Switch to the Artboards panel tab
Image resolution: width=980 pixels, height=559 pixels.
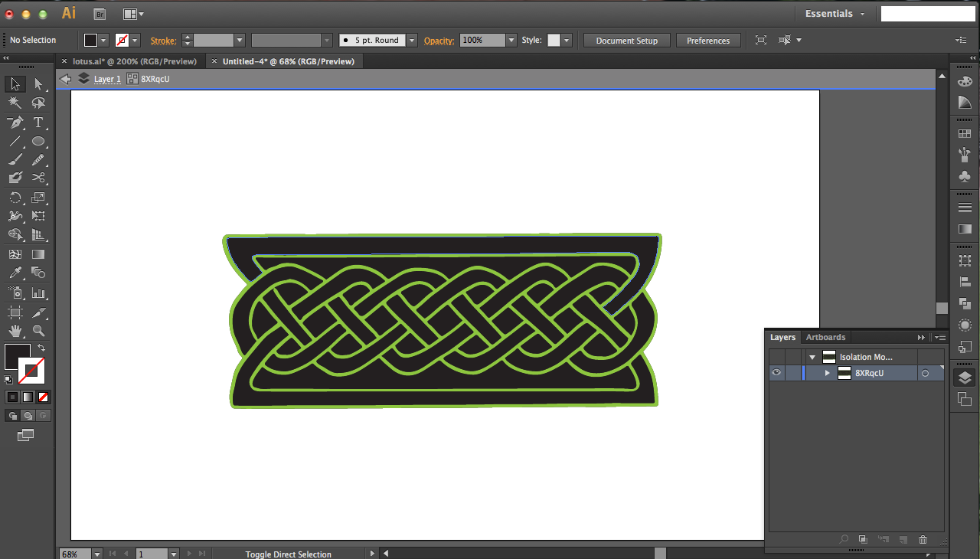825,337
